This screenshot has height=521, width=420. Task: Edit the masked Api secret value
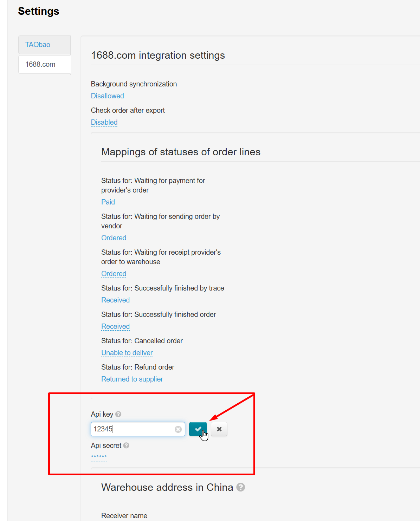[99, 457]
